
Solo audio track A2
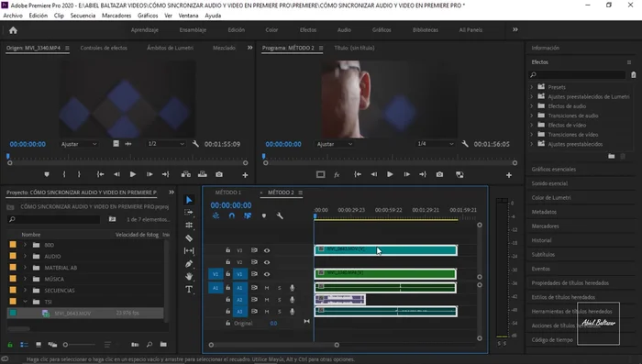[279, 300]
